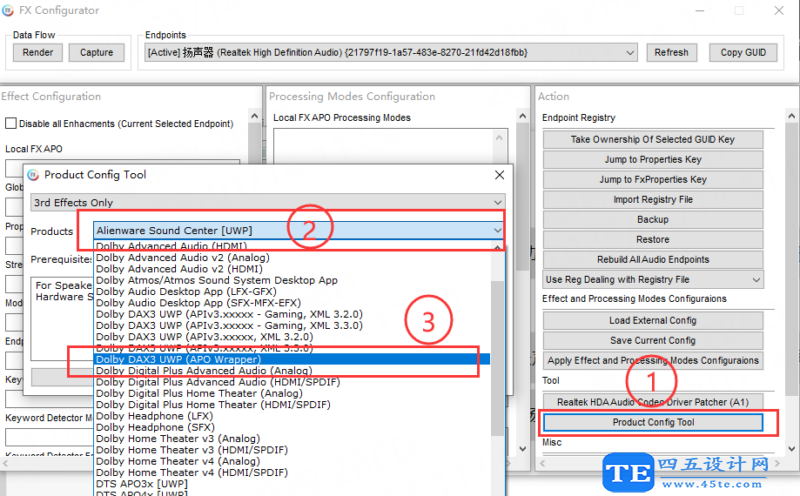
Task: Close the Product Config Tool dialog
Action: click(499, 175)
